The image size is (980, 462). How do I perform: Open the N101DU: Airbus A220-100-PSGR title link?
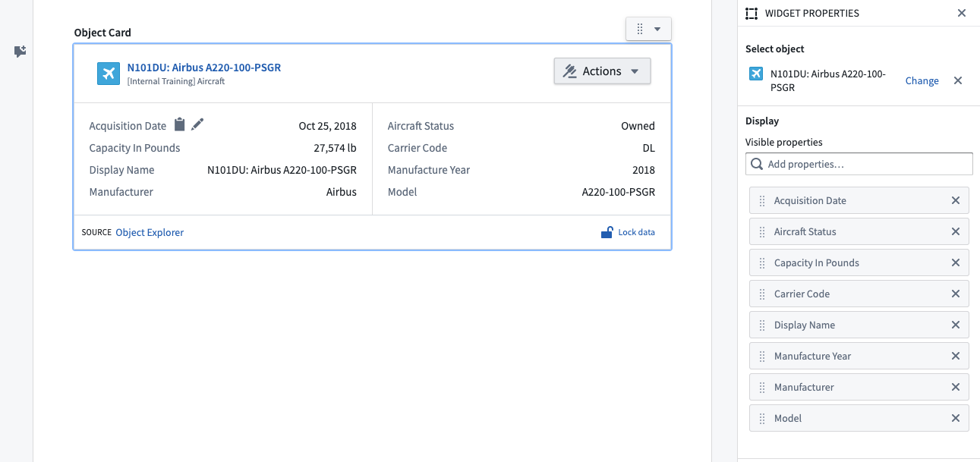[x=204, y=68]
